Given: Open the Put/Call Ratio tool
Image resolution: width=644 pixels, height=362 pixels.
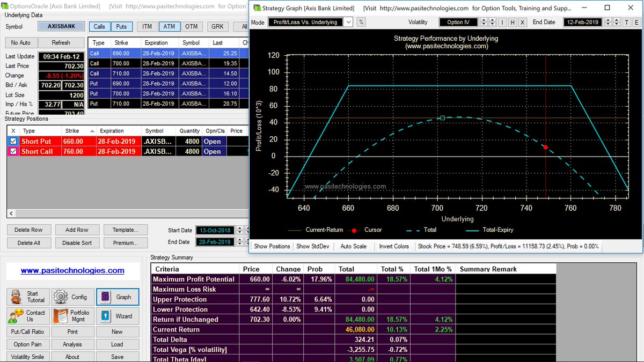Looking at the screenshot, I should pyautogui.click(x=29, y=331).
